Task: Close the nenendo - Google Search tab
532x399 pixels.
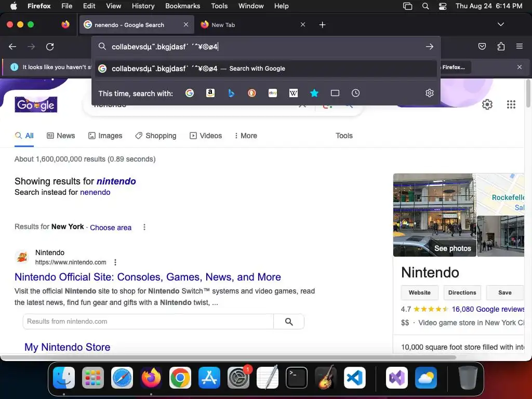Action: tap(186, 25)
